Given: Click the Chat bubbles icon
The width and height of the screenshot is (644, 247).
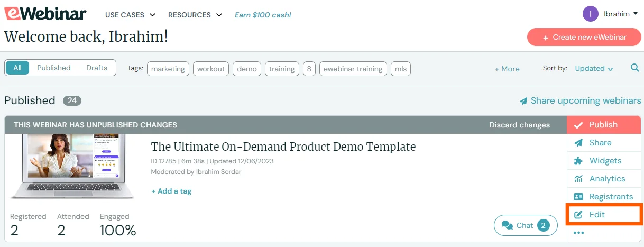Looking at the screenshot, I should [507, 225].
